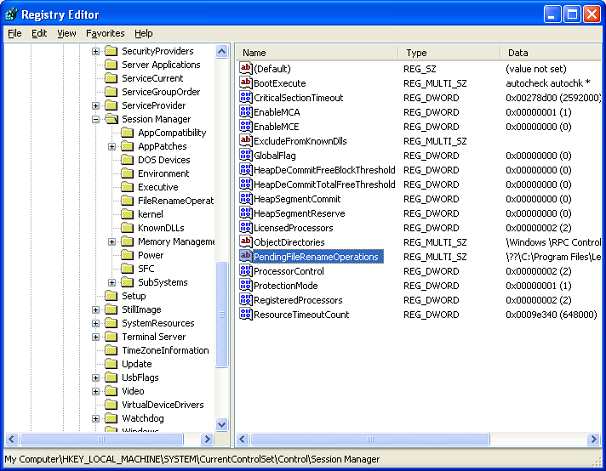
Task: Click the GlobalFlag DWORD icon
Action: [x=245, y=155]
